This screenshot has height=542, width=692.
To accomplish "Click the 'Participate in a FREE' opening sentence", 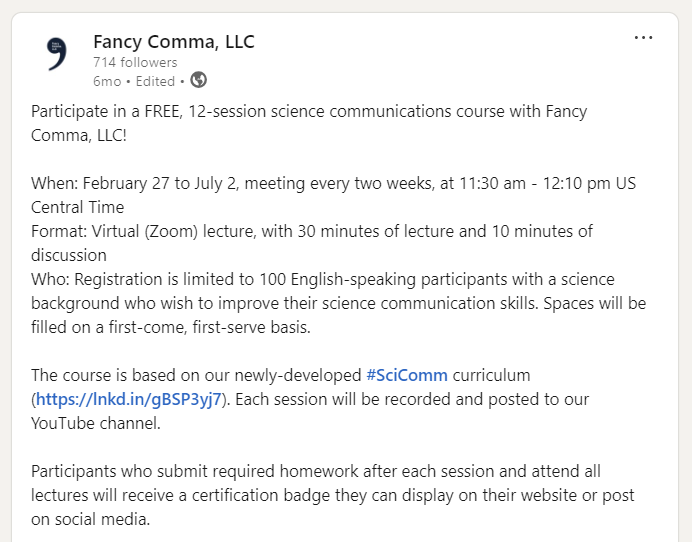I will click(309, 123).
